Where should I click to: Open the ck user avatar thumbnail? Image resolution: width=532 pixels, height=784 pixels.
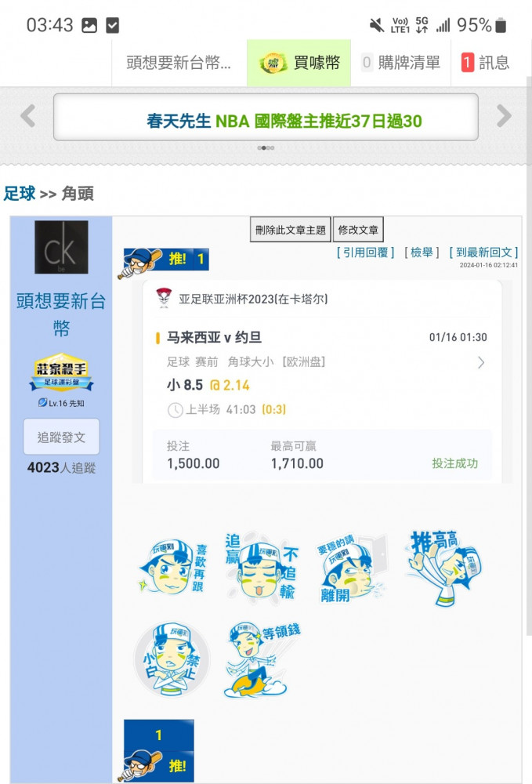(x=61, y=247)
